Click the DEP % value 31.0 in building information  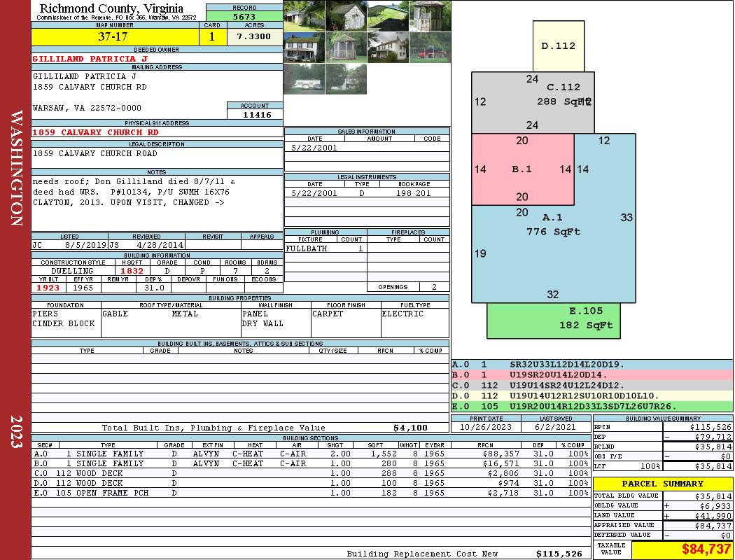pyautogui.click(x=154, y=288)
